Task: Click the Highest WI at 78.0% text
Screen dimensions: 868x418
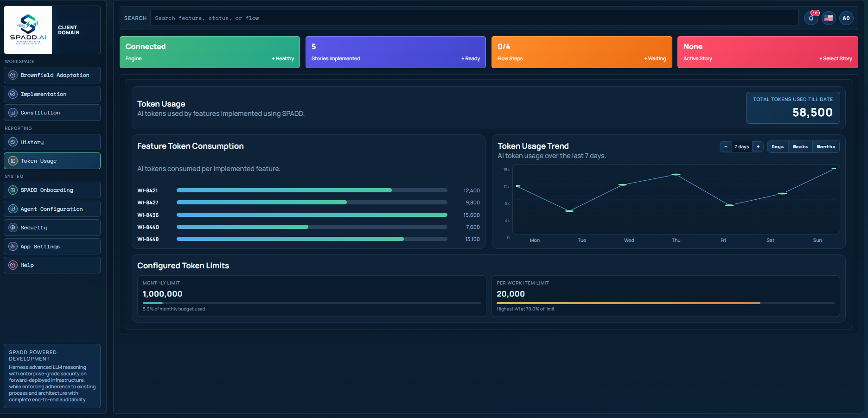Action: (525, 309)
